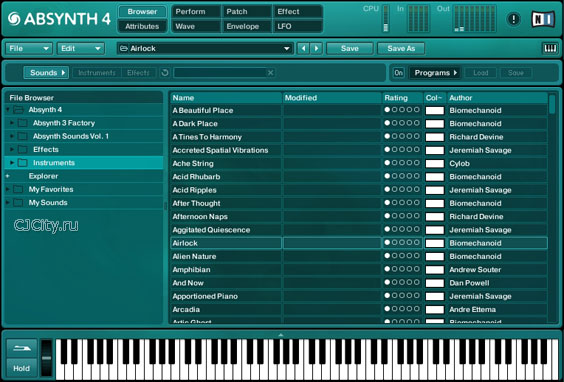564x382 pixels.
Task: Click the Save programs button
Action: 515,73
